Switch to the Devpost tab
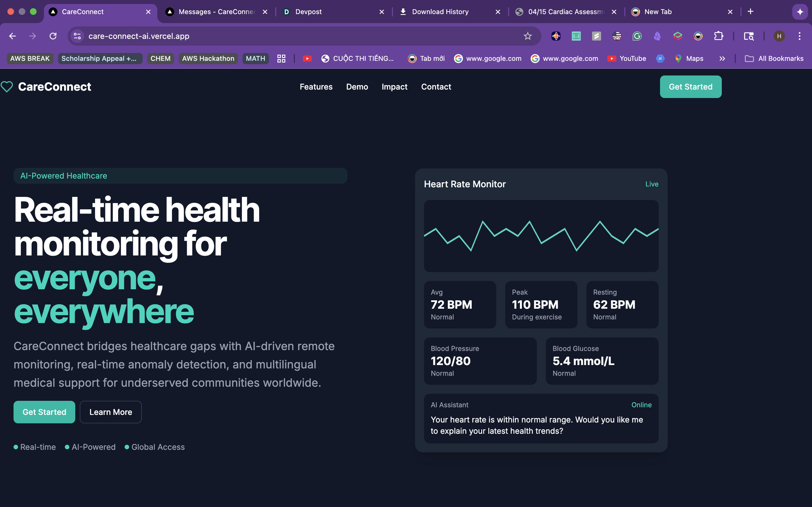 click(x=308, y=12)
